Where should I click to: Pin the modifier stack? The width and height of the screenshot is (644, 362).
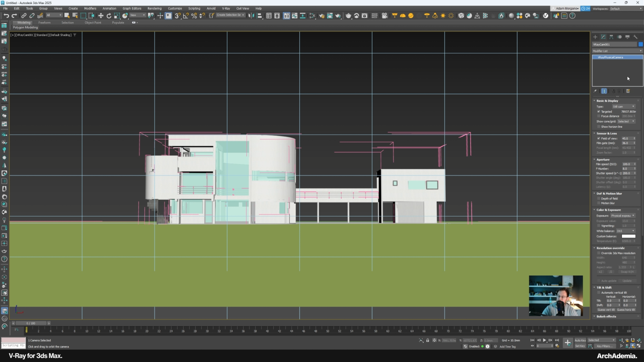pos(595,91)
